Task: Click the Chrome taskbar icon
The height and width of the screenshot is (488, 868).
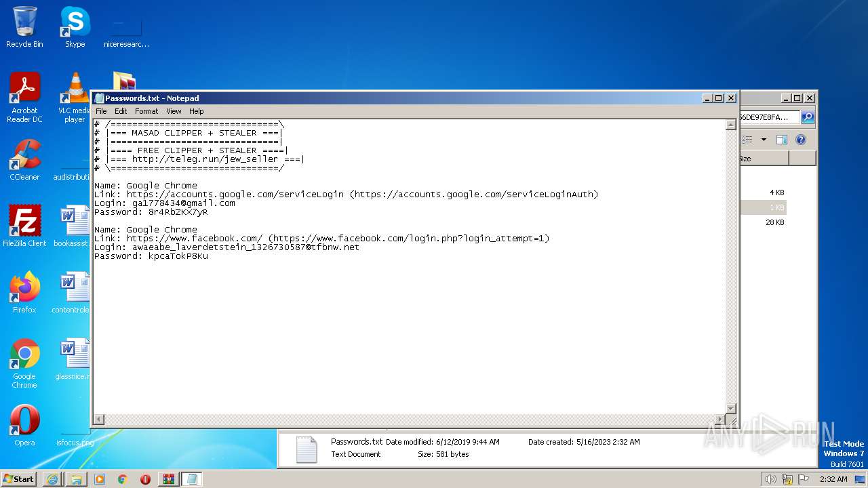Action: 123,479
